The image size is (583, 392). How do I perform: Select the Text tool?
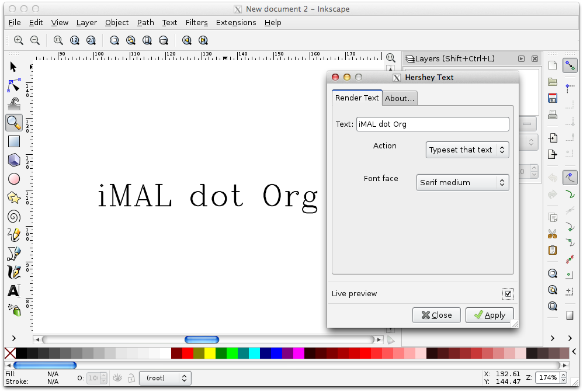(x=14, y=290)
